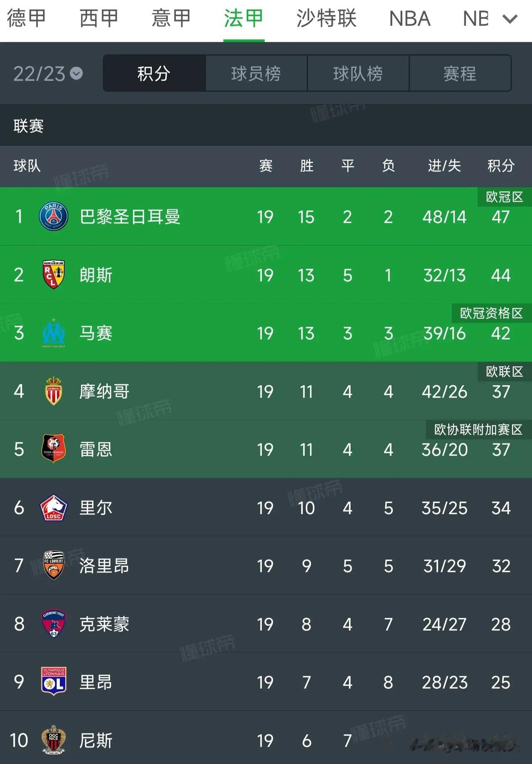Open the 摩纳哥 team row
Screen dimensions: 532x764
click(266, 391)
